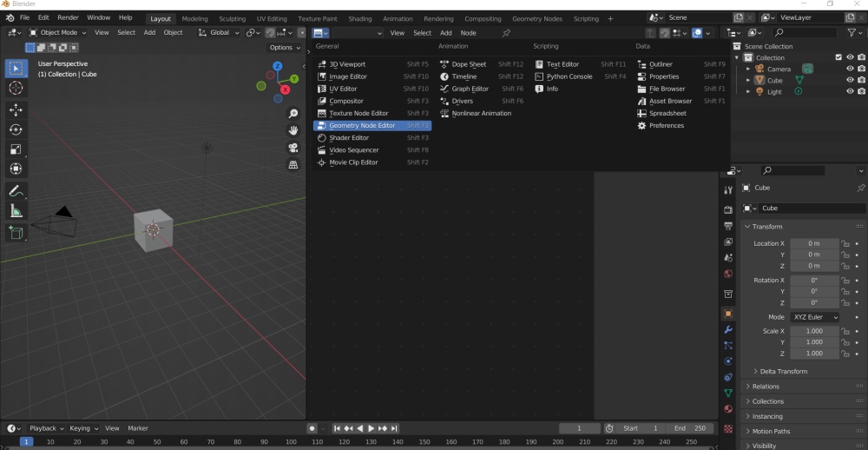The image size is (868, 450).
Task: Open the Keying popover in timeline
Action: 83,428
